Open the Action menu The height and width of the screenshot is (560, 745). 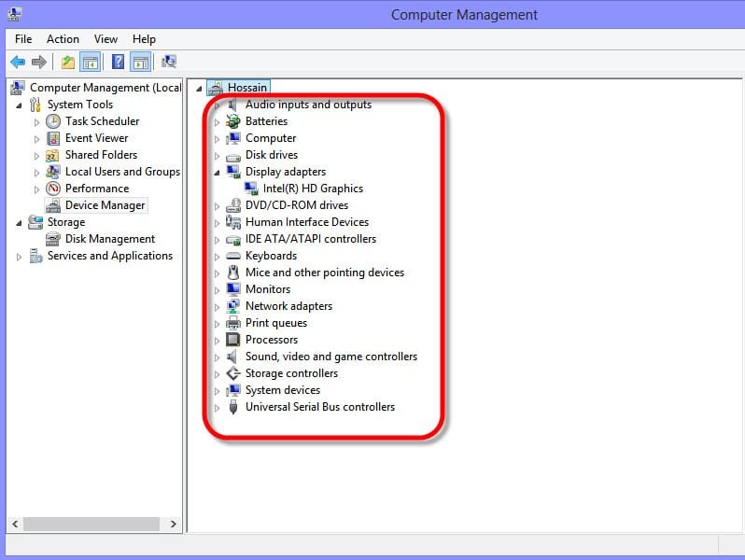point(63,39)
